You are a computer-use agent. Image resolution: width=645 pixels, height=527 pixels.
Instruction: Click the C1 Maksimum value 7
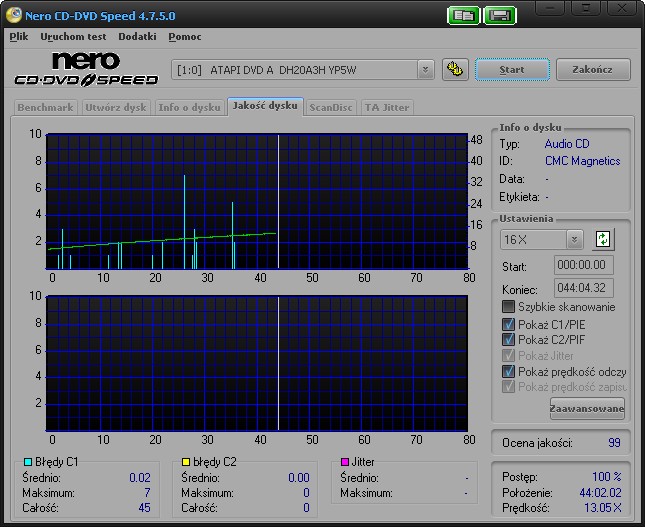(x=147, y=493)
